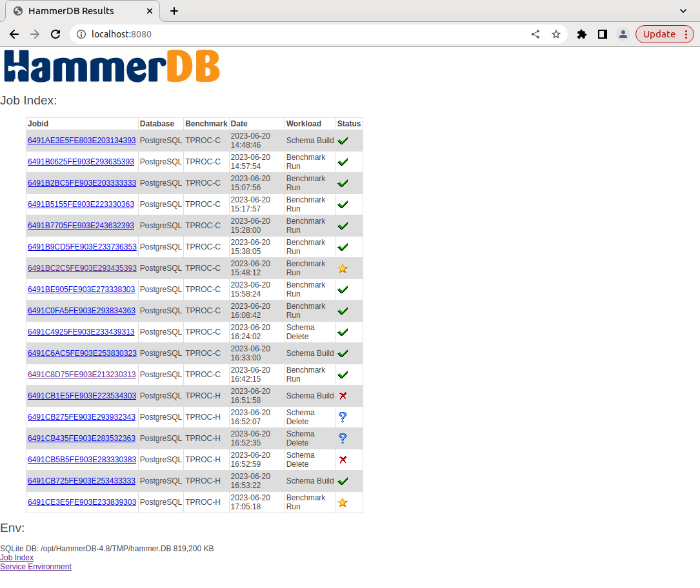Click green check status for job 6491C8D75FE903E213230313

[343, 375]
